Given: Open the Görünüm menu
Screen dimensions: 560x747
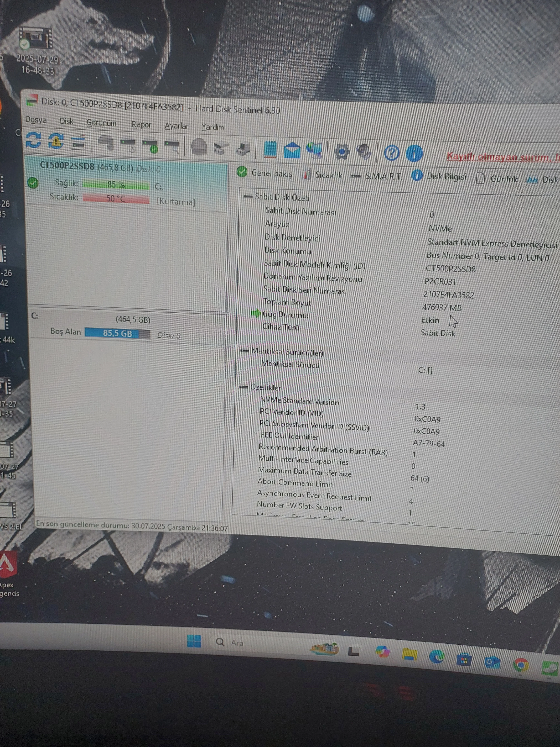Looking at the screenshot, I should (101, 123).
